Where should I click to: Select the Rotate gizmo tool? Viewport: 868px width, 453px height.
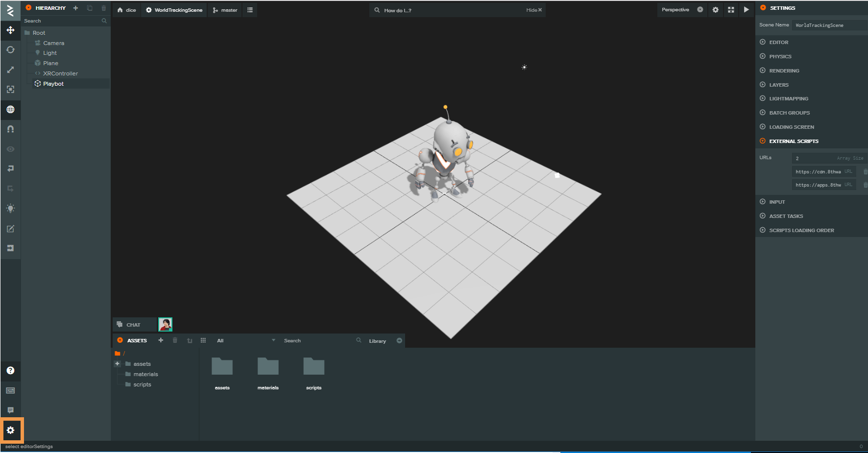tap(11, 49)
